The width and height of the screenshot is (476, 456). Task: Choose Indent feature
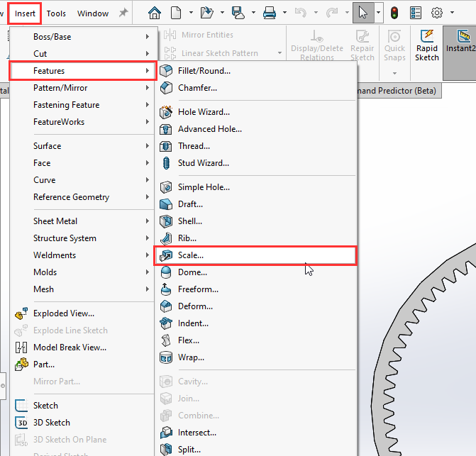(255, 323)
